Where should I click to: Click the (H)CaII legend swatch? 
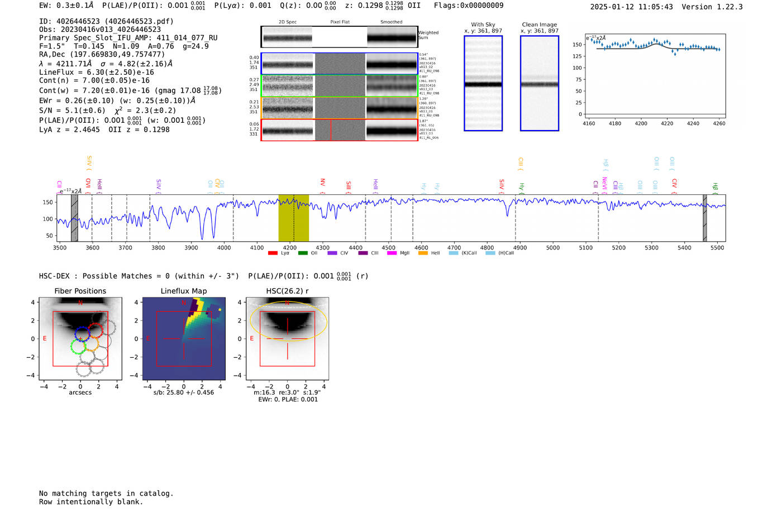pos(490,253)
